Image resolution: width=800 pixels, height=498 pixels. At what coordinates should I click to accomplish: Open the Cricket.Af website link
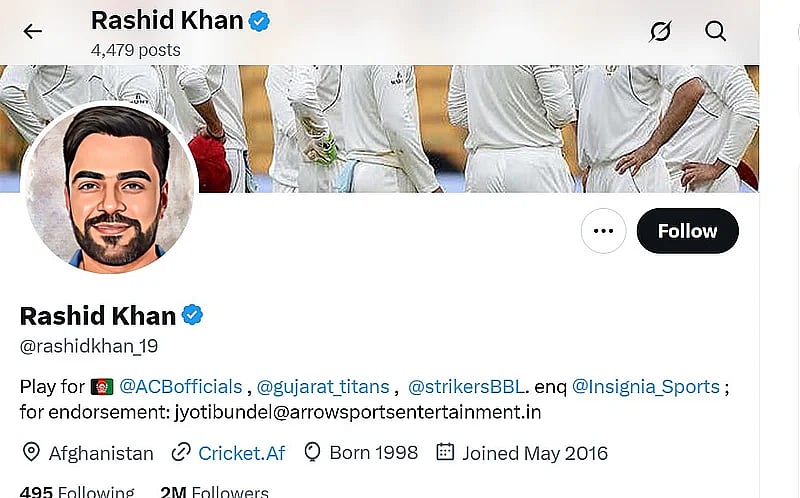[241, 453]
